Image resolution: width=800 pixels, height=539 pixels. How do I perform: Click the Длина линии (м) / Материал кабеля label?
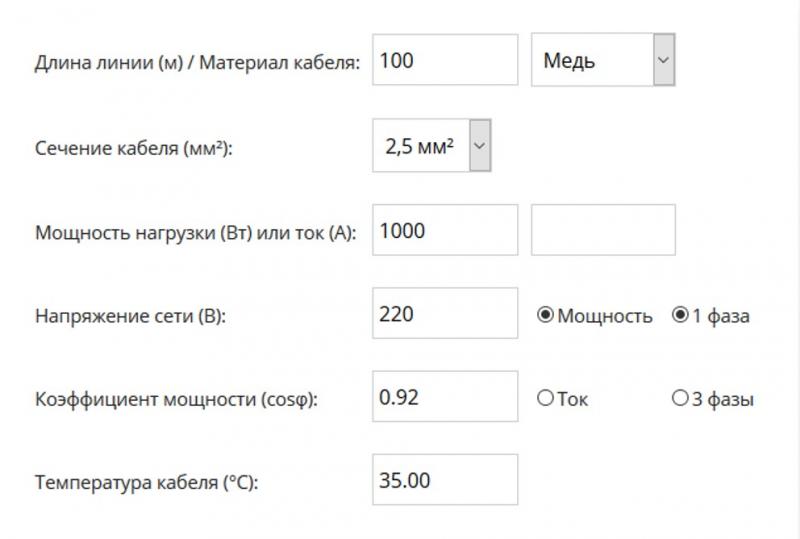pyautogui.click(x=197, y=62)
